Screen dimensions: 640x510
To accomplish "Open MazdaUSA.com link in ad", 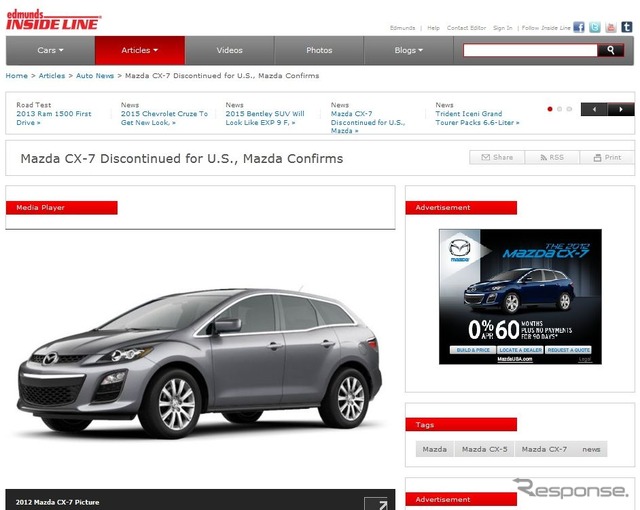I will [x=515, y=359].
